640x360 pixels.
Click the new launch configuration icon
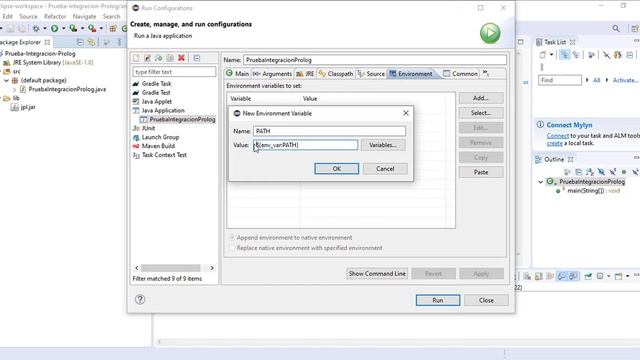[136, 58]
